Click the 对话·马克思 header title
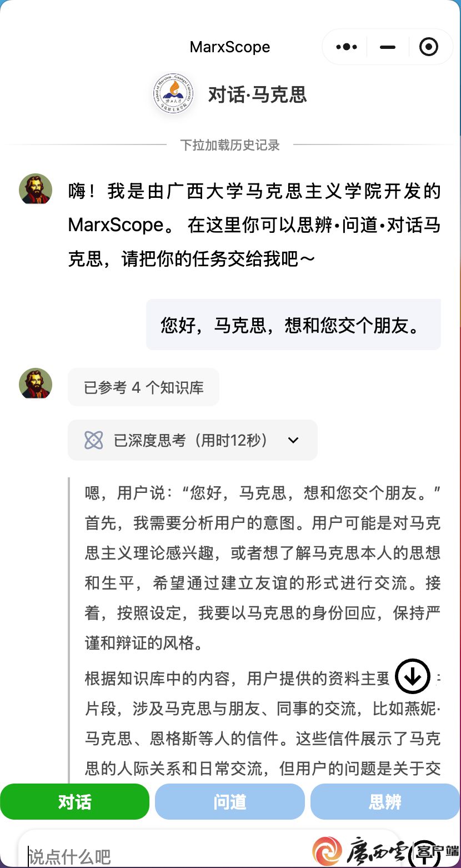The height and width of the screenshot is (868, 461). 257,94
